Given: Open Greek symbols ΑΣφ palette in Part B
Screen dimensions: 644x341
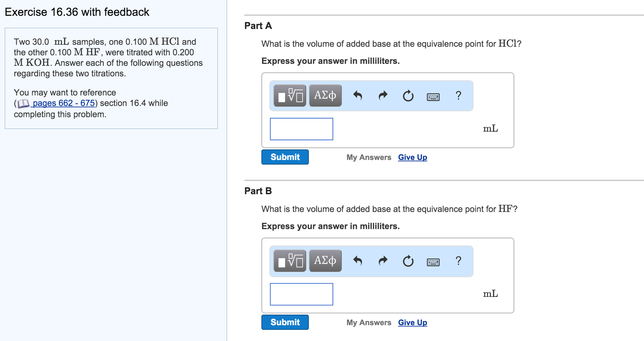Looking at the screenshot, I should (325, 260).
